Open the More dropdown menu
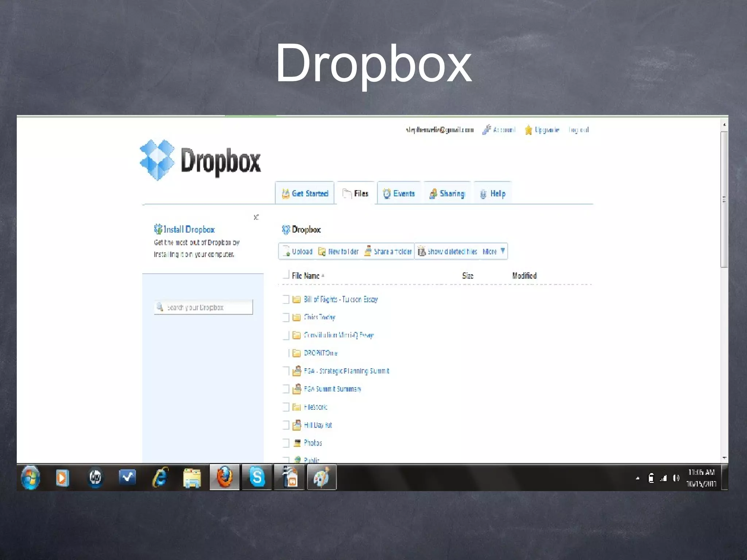This screenshot has height=560, width=747. click(494, 251)
